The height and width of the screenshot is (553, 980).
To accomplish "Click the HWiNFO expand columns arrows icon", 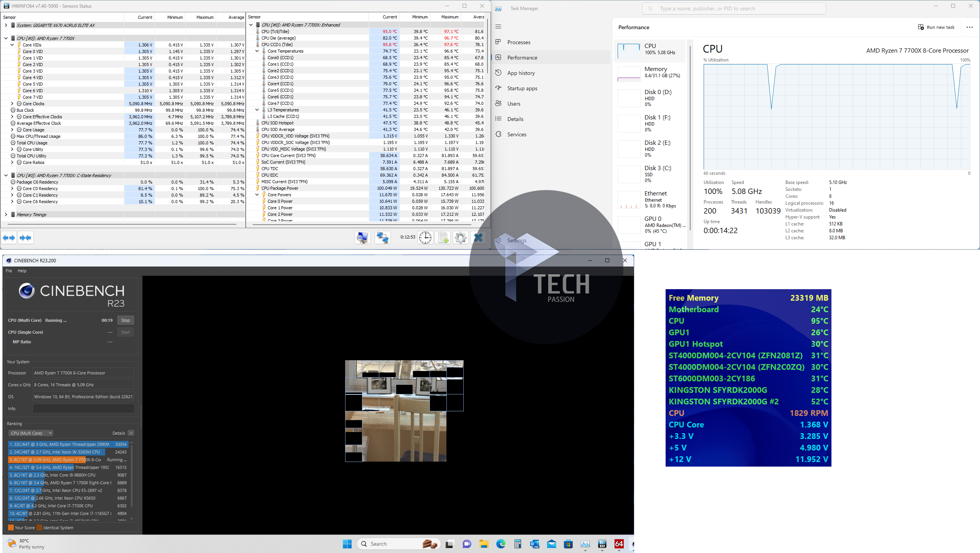I will (9, 238).
